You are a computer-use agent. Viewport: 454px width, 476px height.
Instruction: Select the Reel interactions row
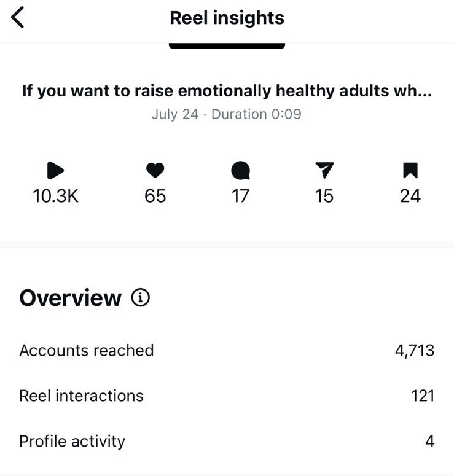[227, 396]
